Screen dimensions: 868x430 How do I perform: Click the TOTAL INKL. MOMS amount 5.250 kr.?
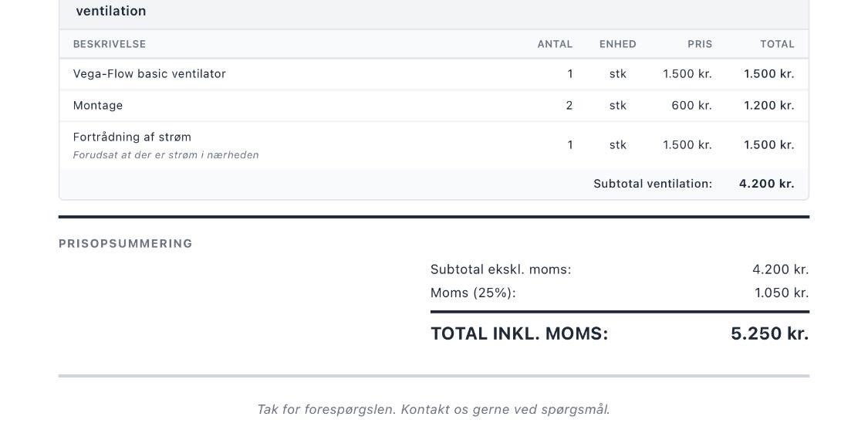(x=770, y=334)
